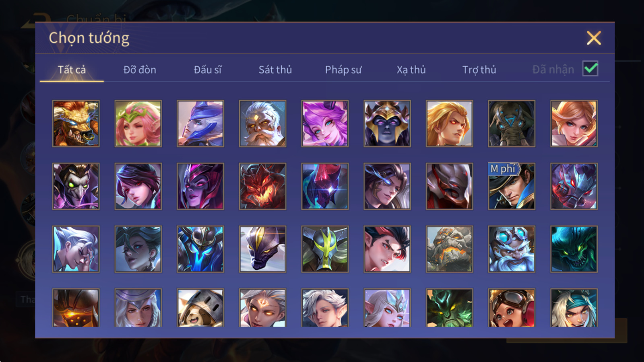This screenshot has width=644, height=362.
Task: Pick the elephant-masked dark hero portrait
Action: [512, 123]
